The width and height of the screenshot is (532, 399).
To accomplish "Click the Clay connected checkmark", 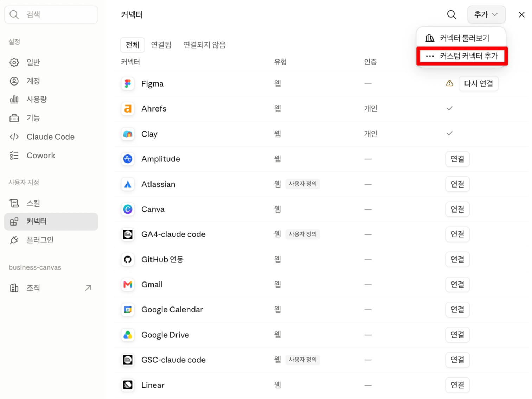I will point(449,134).
